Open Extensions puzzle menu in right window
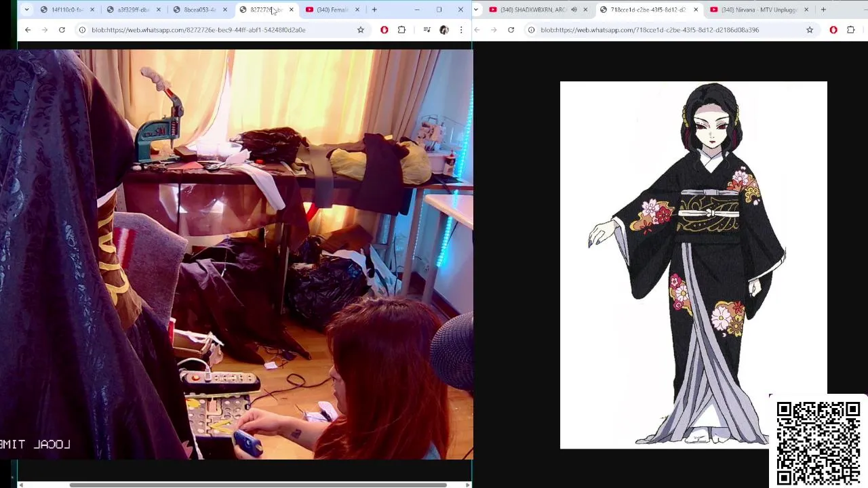 point(850,30)
